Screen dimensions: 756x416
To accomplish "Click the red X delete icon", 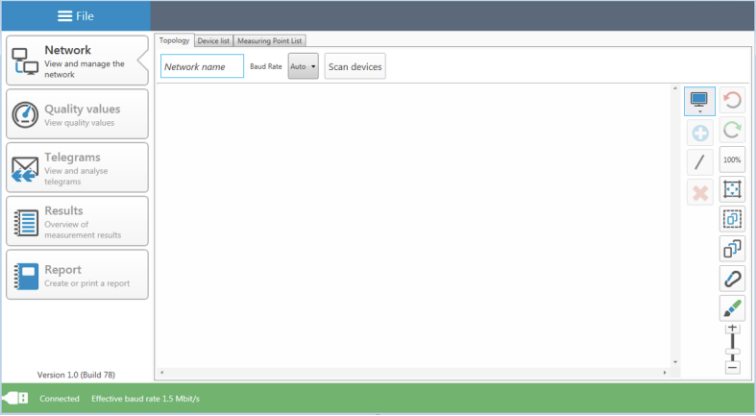I will (699, 192).
